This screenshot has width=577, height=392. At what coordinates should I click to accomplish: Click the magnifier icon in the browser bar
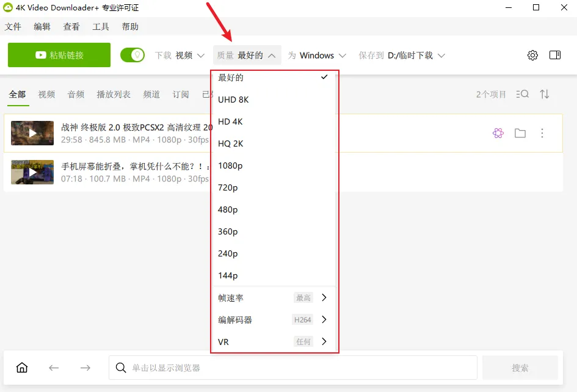[x=121, y=368]
